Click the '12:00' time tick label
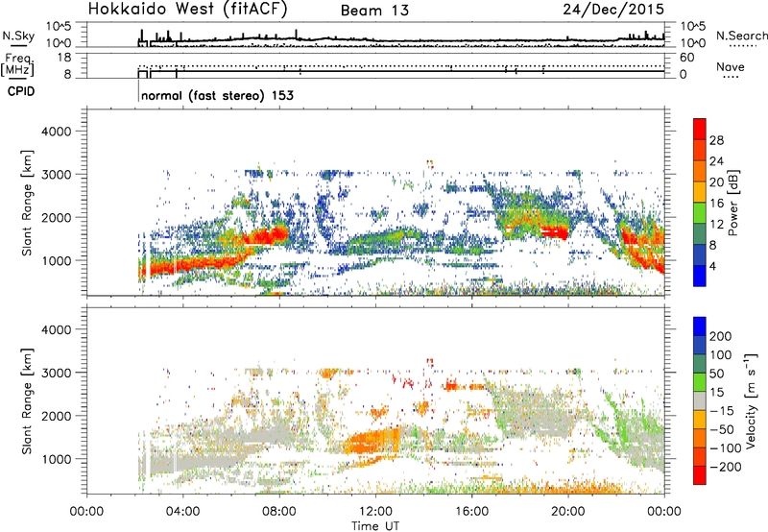Viewport: 768px width, 532px height. pyautogui.click(x=375, y=512)
